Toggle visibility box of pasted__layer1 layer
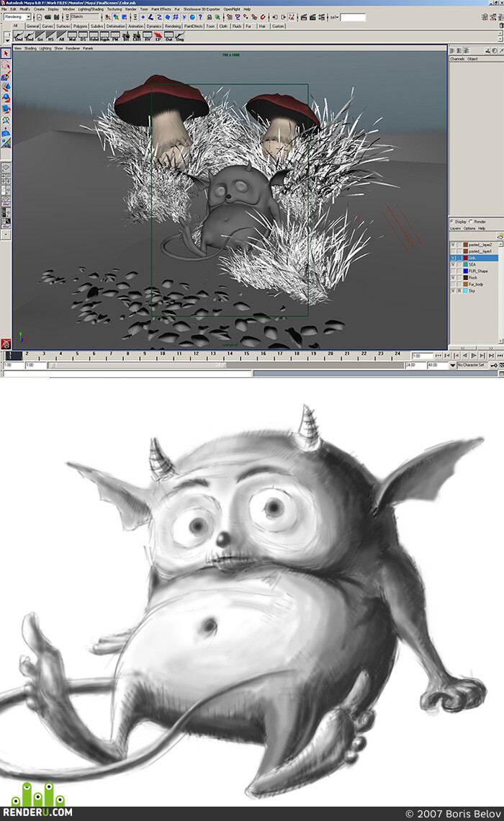The height and width of the screenshot is (821, 504). 453,251
